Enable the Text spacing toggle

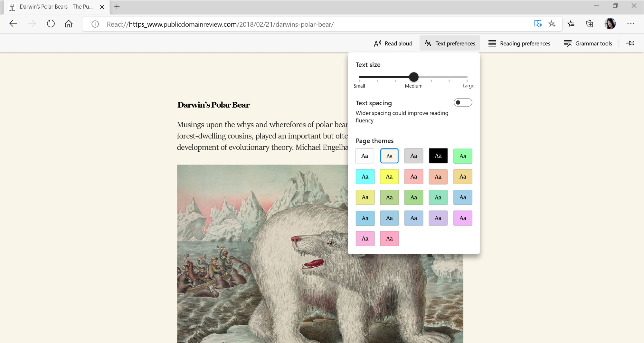pos(463,103)
